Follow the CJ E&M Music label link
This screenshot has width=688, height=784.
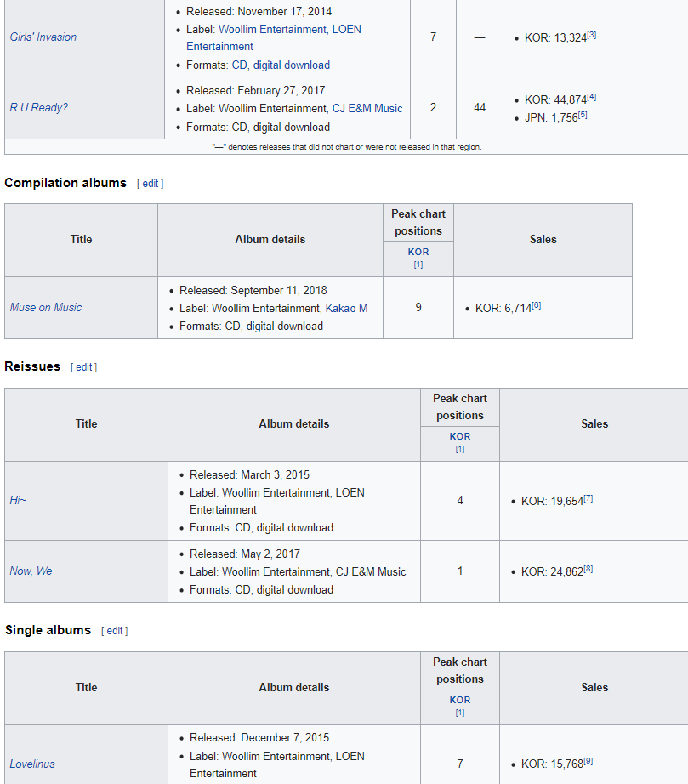click(x=367, y=109)
